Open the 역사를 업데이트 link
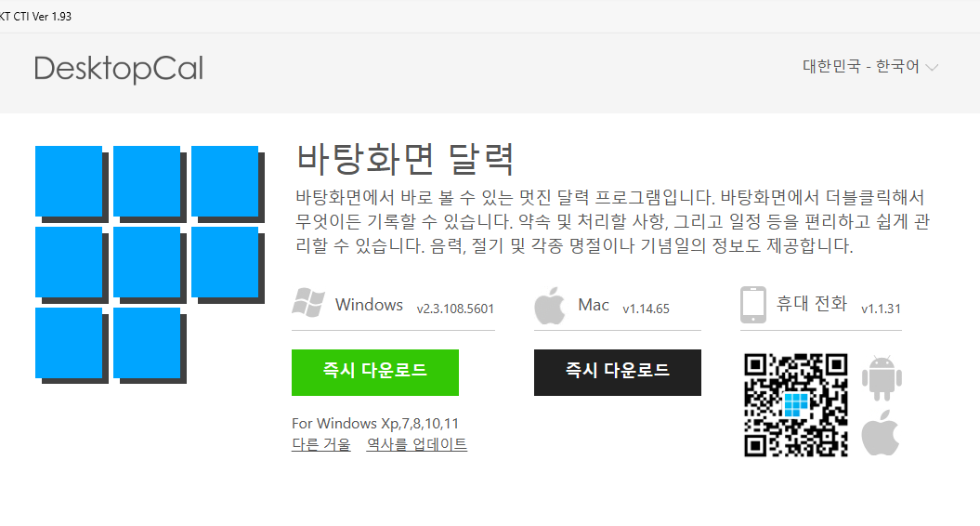This screenshot has height=526, width=980. (x=417, y=444)
